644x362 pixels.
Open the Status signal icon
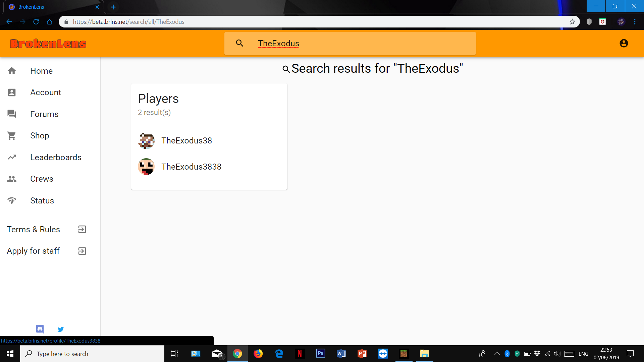[12, 200]
